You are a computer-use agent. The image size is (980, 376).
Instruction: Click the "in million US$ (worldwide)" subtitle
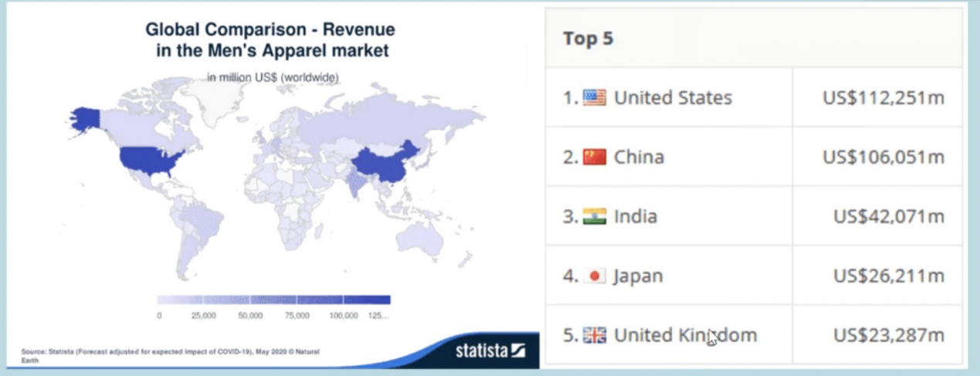273,77
